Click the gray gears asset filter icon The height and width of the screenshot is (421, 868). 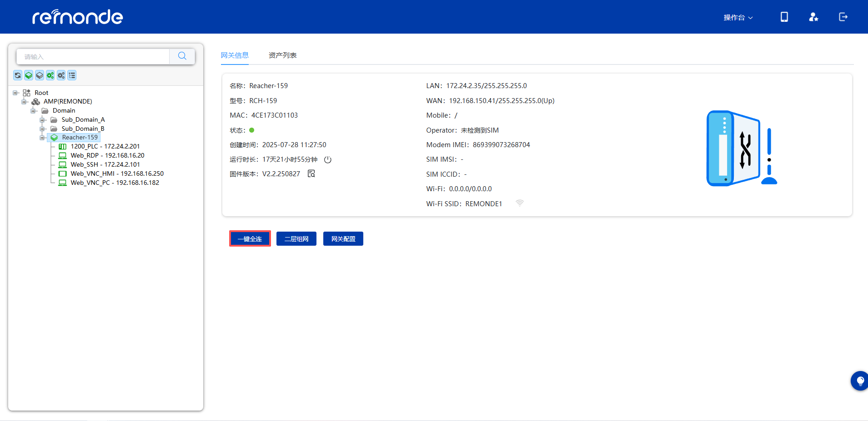click(61, 75)
